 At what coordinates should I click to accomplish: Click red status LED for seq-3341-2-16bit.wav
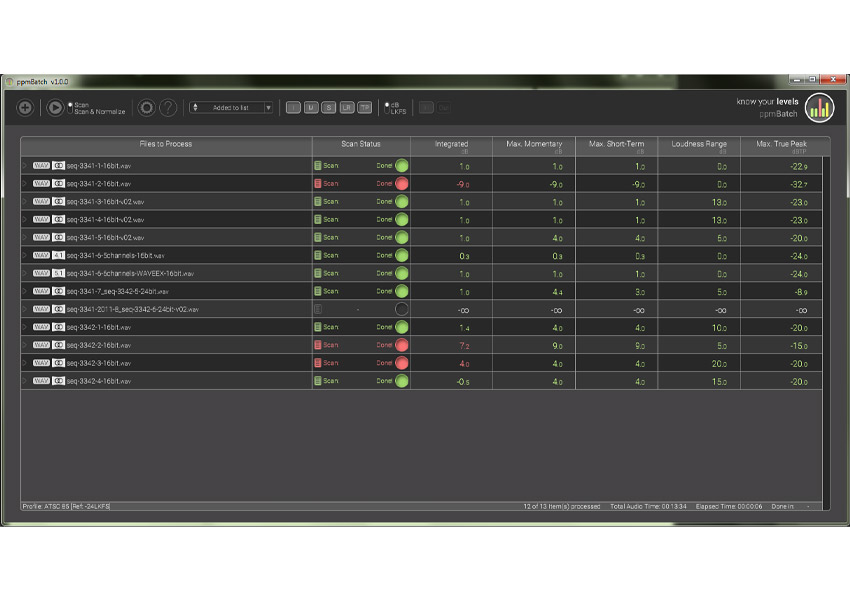click(402, 183)
